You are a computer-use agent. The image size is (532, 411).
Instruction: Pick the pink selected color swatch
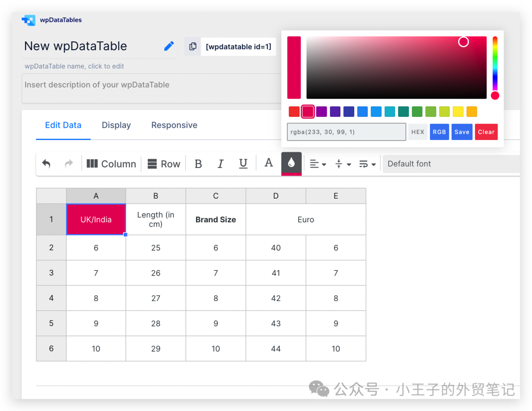tap(308, 112)
